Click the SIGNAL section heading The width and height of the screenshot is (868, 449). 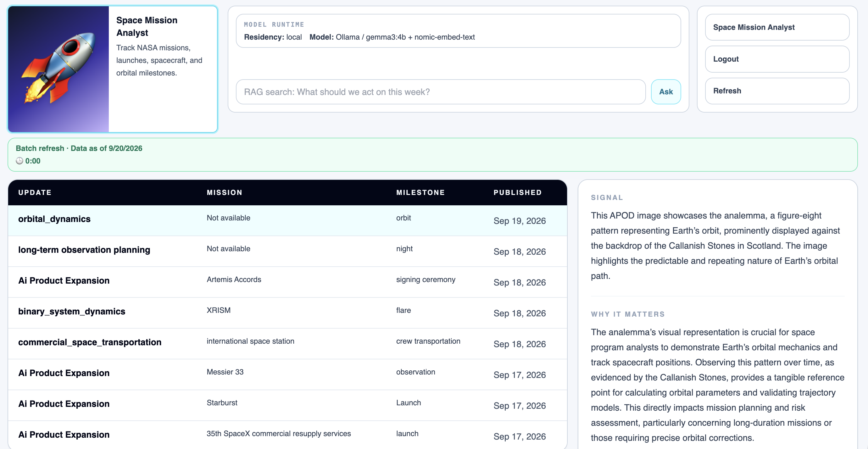(x=607, y=197)
